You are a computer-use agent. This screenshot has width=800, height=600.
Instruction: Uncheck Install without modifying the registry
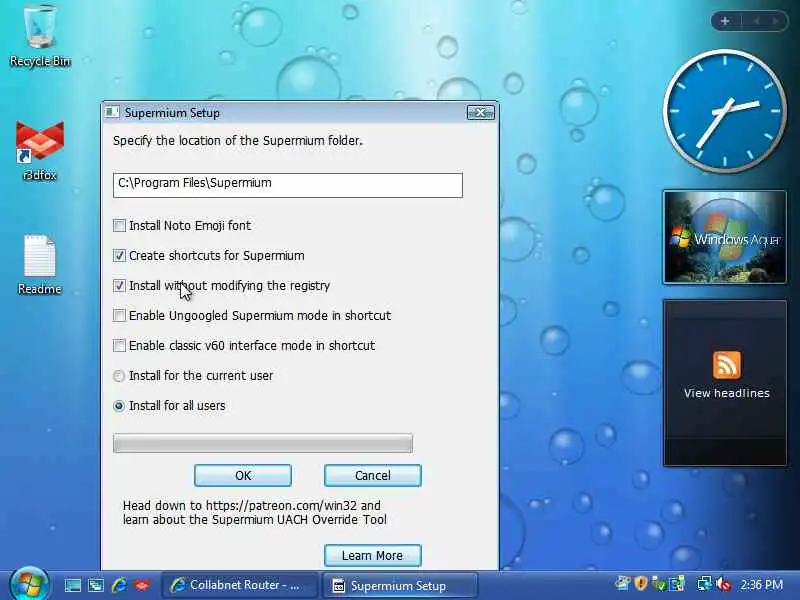[x=119, y=285]
